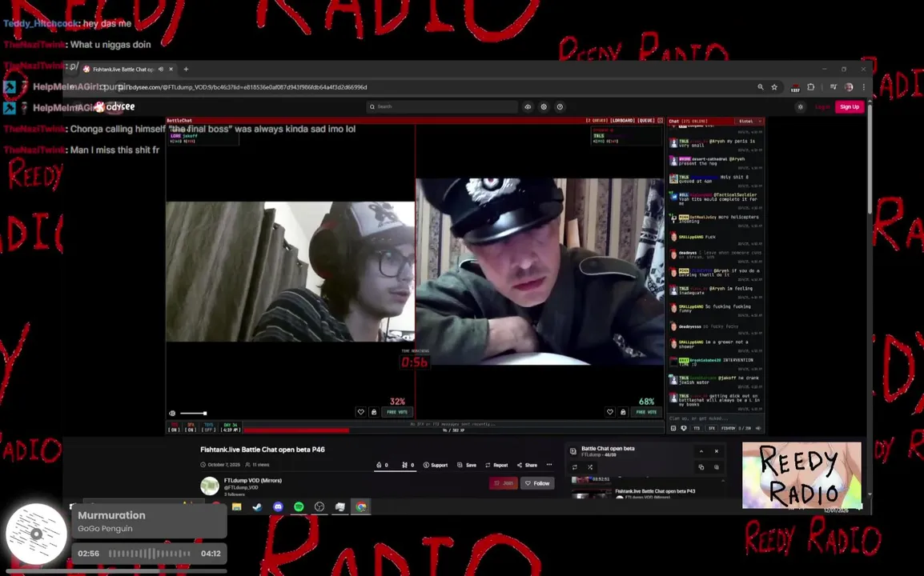924x576 pixels.
Task: Click the speaker icon at chat input bar
Action: [758, 429]
